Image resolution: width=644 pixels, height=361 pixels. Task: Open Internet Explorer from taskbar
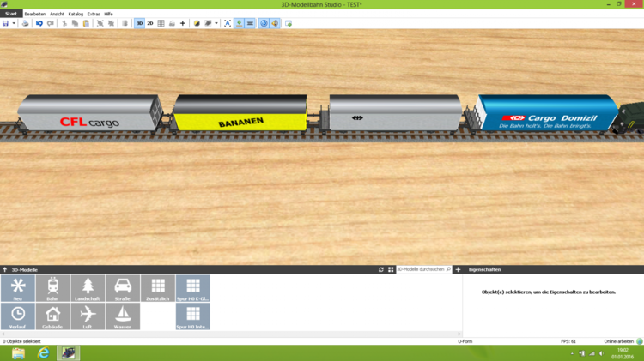[x=43, y=353]
